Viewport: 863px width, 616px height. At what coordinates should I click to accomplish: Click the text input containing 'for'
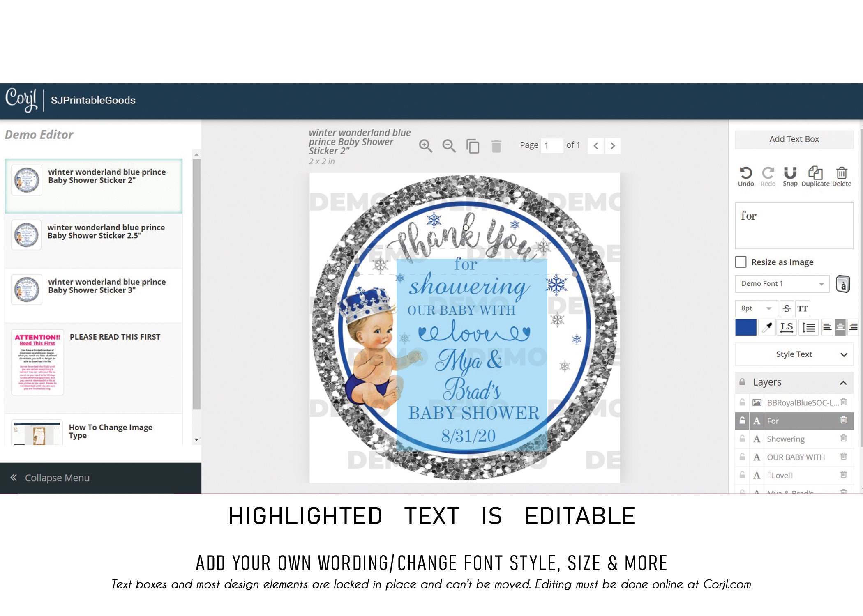tap(794, 225)
